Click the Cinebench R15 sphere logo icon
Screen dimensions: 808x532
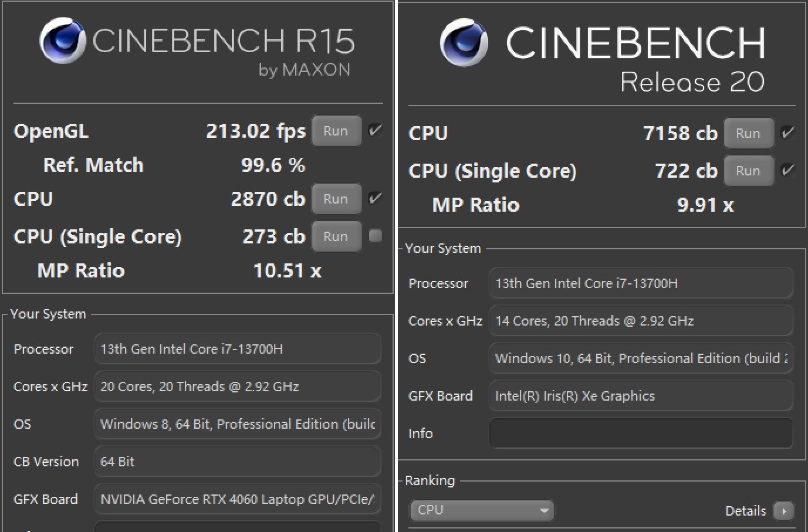click(x=63, y=40)
